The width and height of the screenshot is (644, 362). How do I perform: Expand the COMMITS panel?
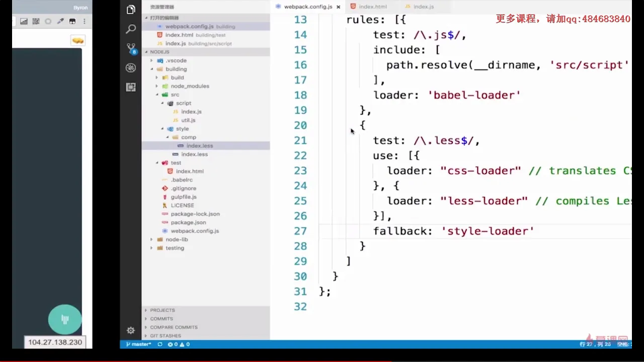(206, 319)
